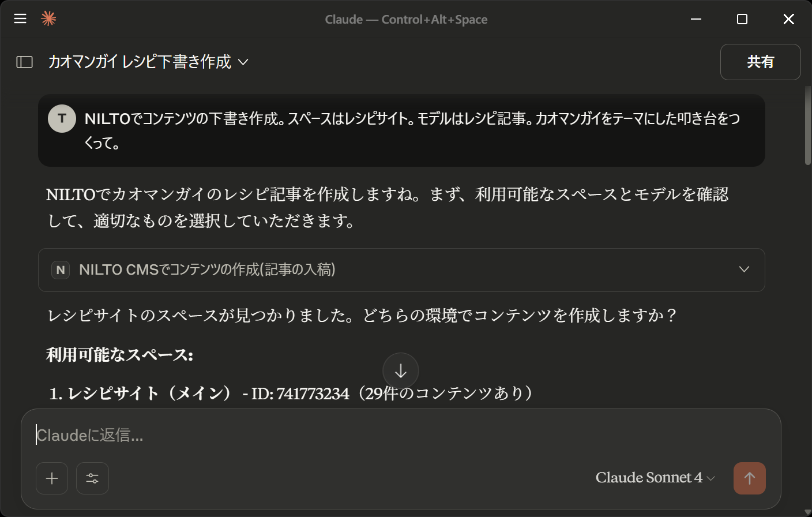Jump to bottom with down-arrow button
Image resolution: width=812 pixels, height=517 pixels.
click(x=401, y=371)
